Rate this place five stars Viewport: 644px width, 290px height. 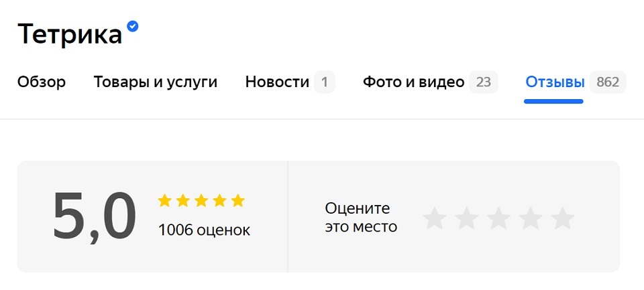[563, 218]
